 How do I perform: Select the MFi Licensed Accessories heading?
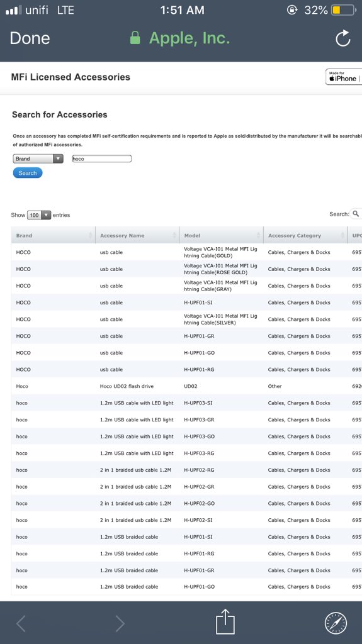pyautogui.click(x=71, y=77)
